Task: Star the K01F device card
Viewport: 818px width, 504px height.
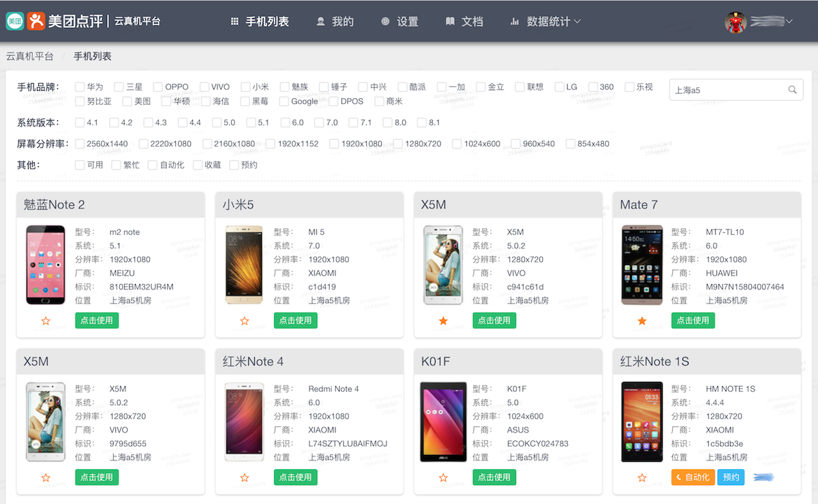Action: [x=443, y=477]
